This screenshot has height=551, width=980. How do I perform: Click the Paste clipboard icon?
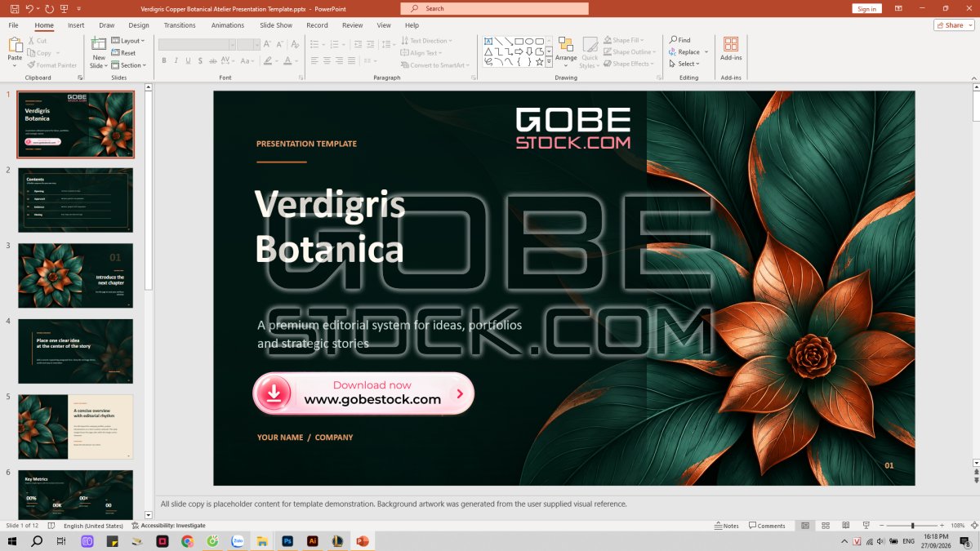point(15,45)
